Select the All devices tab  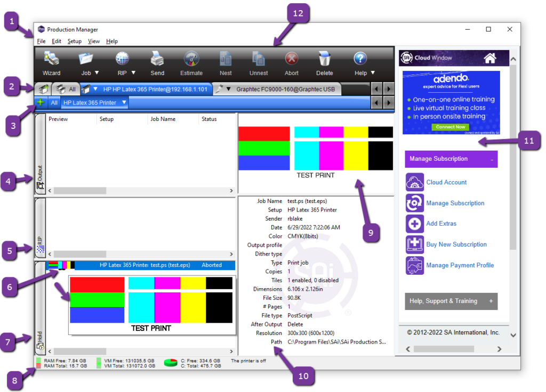tap(66, 89)
